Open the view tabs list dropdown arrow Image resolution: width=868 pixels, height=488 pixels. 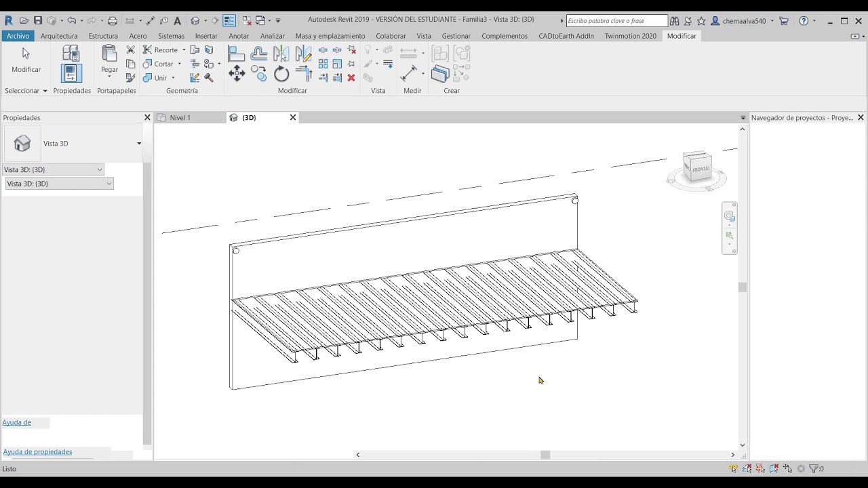[x=743, y=118]
